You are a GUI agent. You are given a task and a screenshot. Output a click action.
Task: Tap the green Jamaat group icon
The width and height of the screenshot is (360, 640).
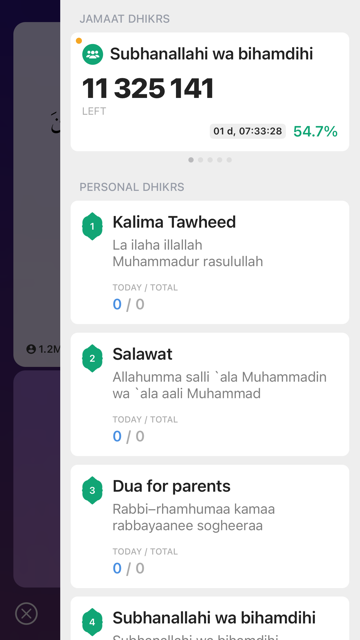[x=92, y=54]
